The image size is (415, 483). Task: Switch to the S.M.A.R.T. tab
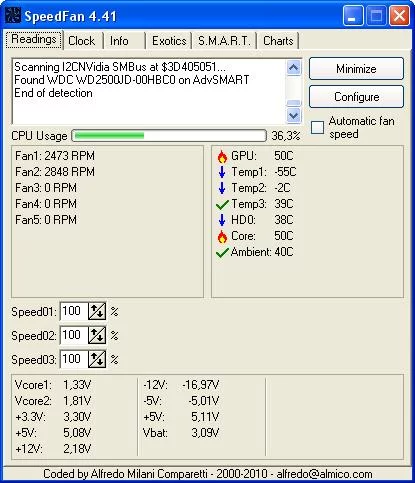(x=224, y=41)
